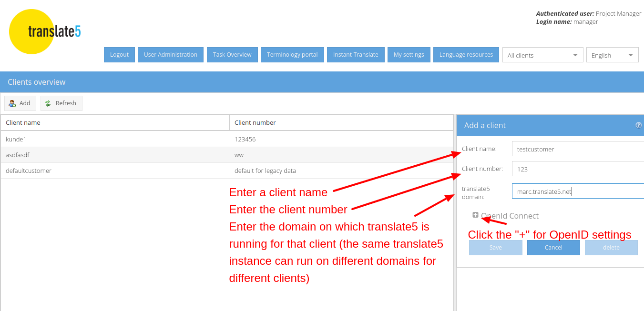Cancel adding the client
644x311 pixels.
pos(553,248)
